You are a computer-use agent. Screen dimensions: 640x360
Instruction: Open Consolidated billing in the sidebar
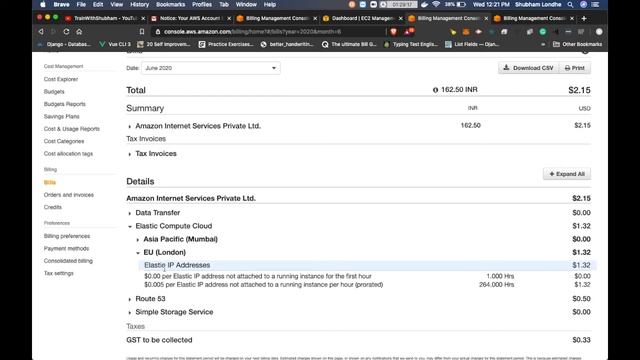[x=68, y=261]
